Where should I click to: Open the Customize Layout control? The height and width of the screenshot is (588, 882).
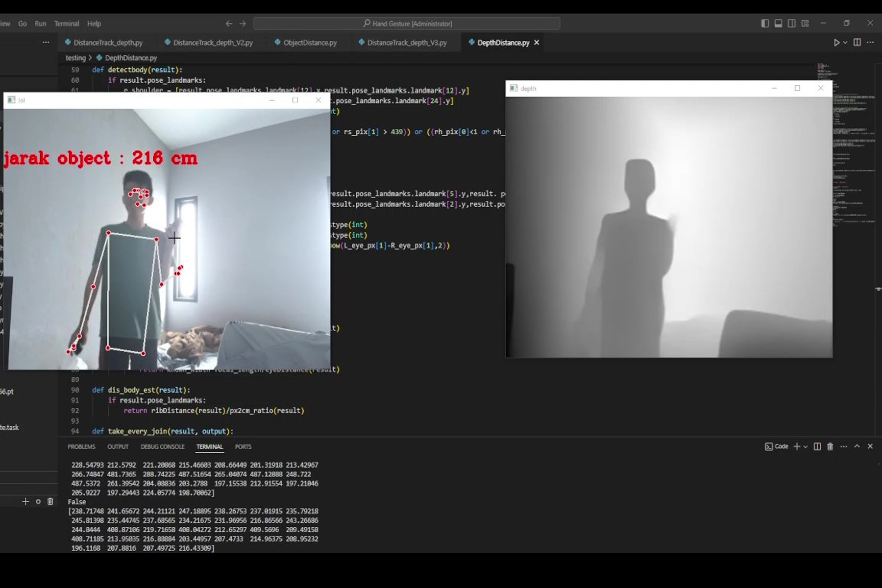point(804,23)
